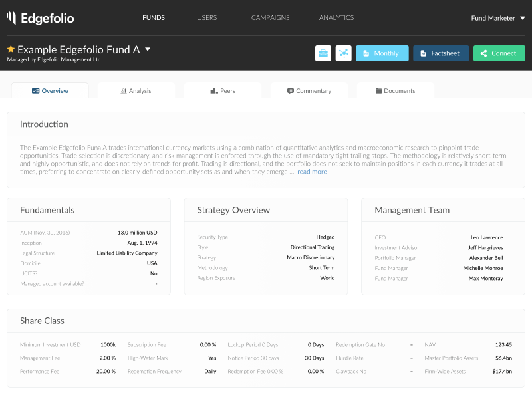Click the Overview tab icon
This screenshot has height=399, width=532.
[x=35, y=91]
